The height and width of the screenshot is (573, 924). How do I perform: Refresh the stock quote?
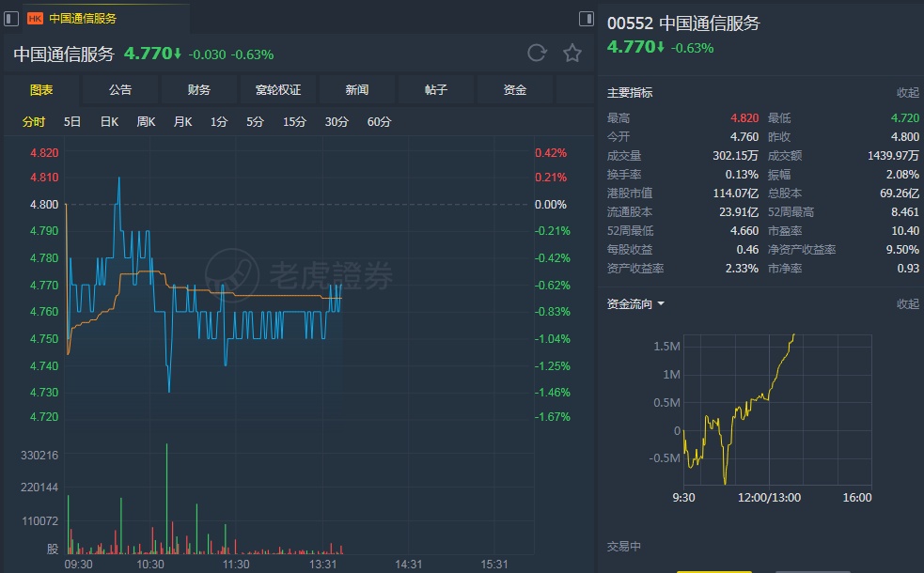tap(537, 53)
